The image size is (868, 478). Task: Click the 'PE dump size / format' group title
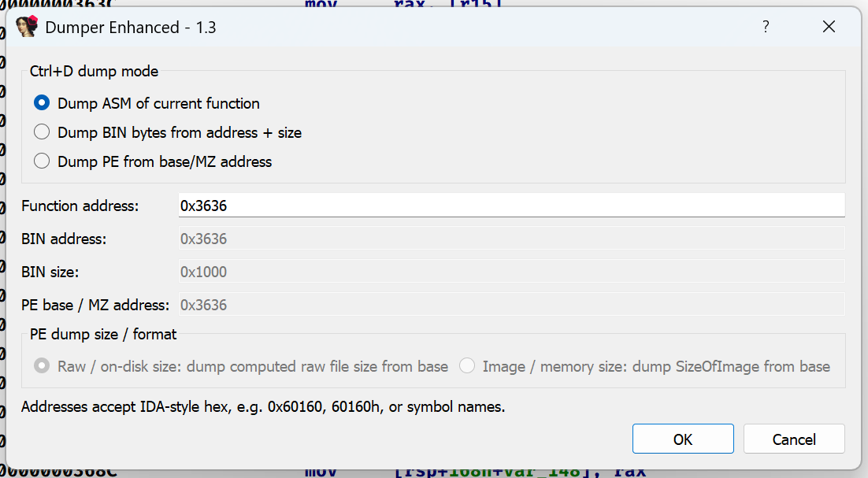click(103, 334)
